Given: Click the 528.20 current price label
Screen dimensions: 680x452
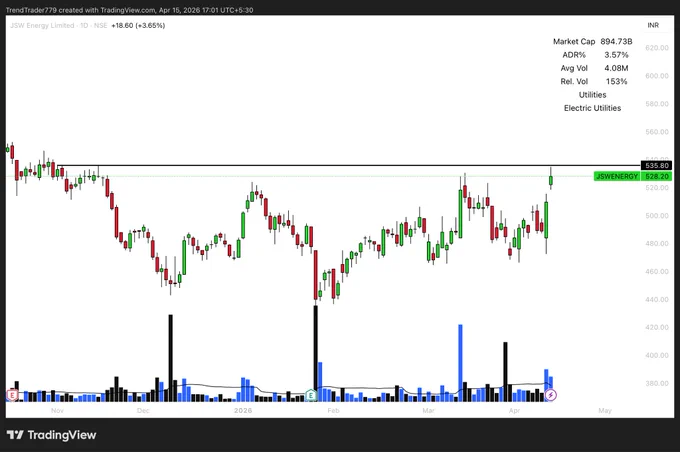Looking at the screenshot, I should (x=657, y=176).
